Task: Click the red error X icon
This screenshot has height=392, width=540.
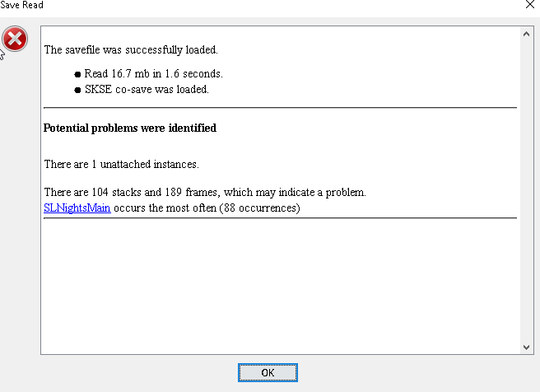Action: (x=15, y=39)
